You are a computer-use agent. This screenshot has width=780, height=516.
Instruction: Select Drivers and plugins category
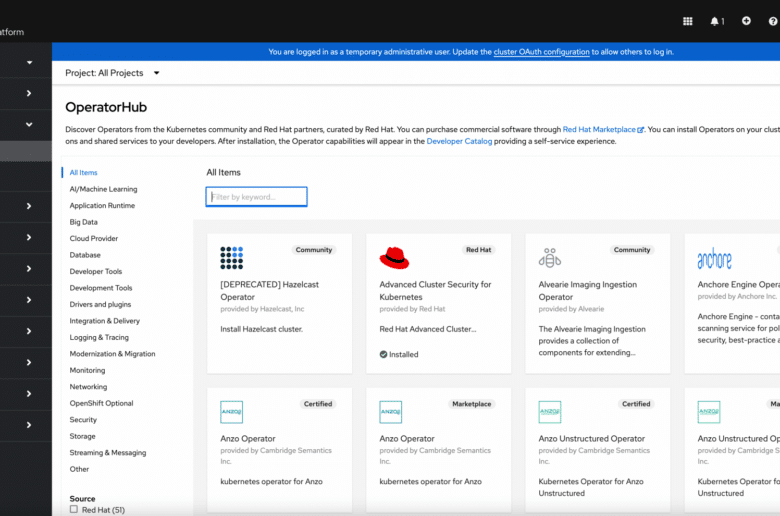click(100, 304)
